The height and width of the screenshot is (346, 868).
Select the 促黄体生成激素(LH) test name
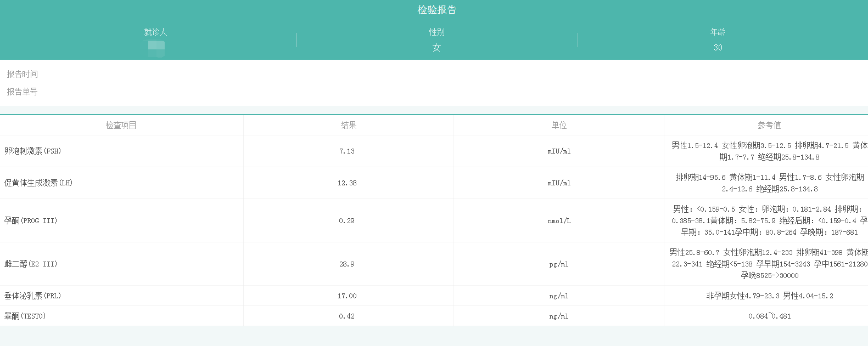pyautogui.click(x=38, y=183)
